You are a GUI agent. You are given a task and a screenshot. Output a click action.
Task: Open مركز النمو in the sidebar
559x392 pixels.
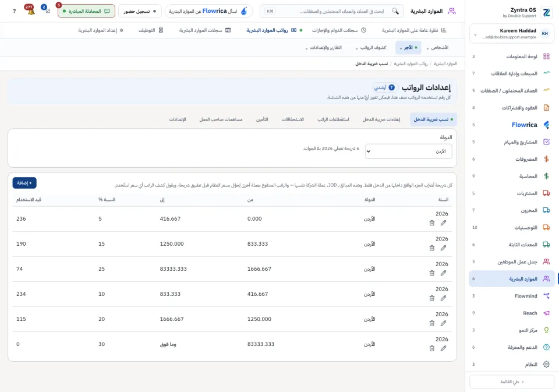click(512, 330)
